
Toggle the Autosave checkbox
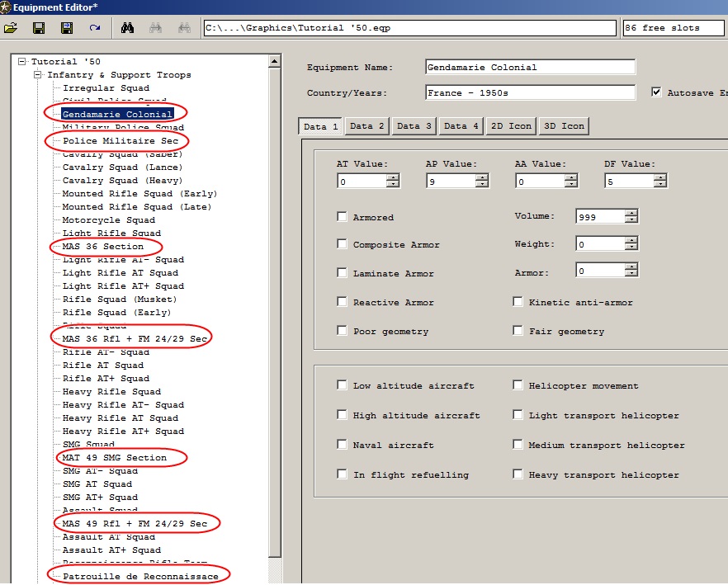coord(656,92)
